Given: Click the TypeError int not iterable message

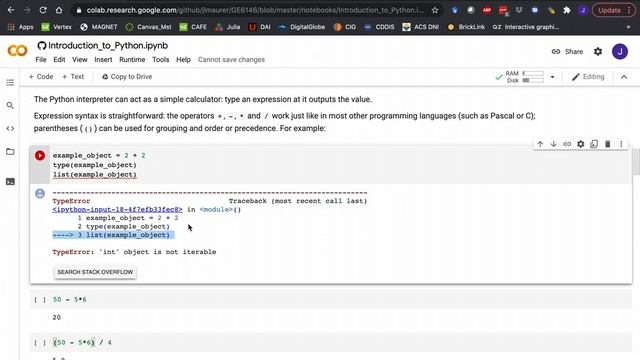Looking at the screenshot, I should point(134,252).
